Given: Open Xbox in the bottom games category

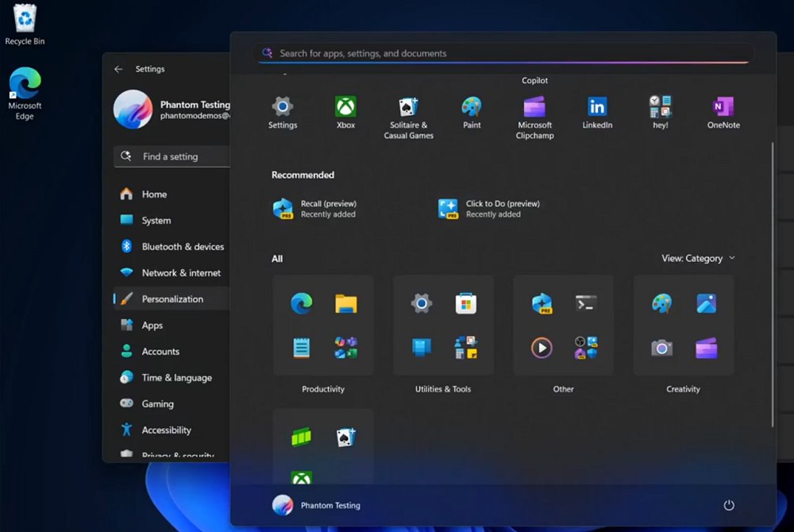Looking at the screenshot, I should pyautogui.click(x=301, y=477).
